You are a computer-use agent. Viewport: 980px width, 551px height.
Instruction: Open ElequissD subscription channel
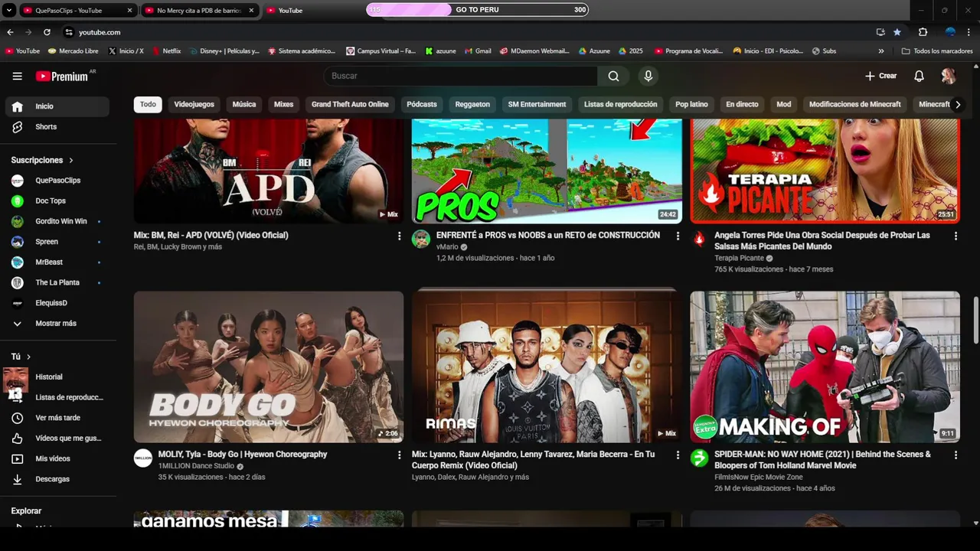[57, 303]
